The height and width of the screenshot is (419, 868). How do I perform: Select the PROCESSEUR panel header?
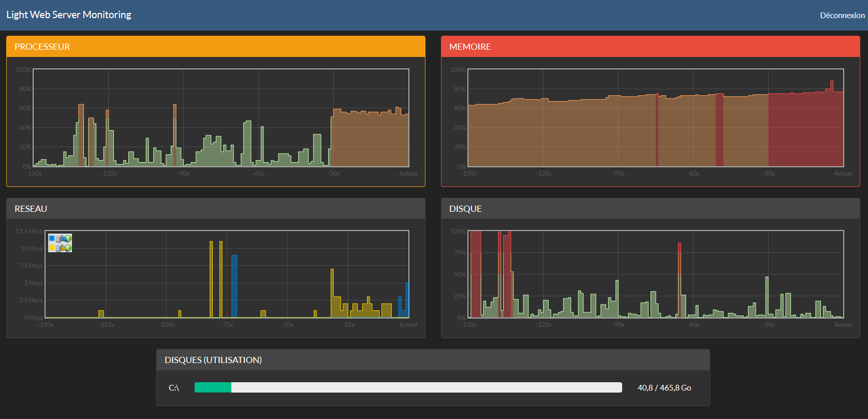215,47
